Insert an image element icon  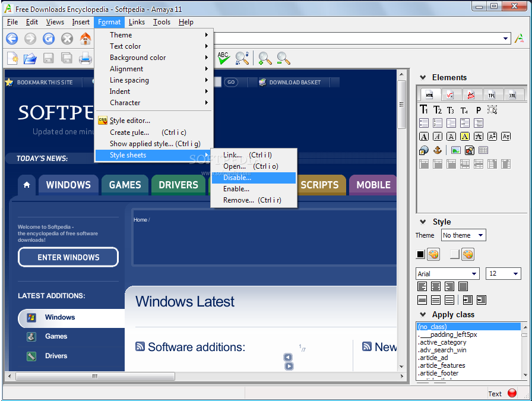455,150
